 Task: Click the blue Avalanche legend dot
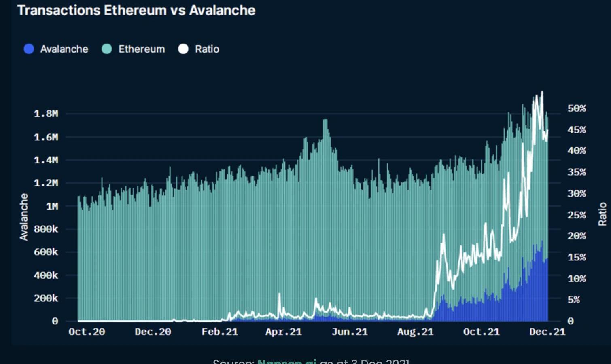[x=29, y=49]
